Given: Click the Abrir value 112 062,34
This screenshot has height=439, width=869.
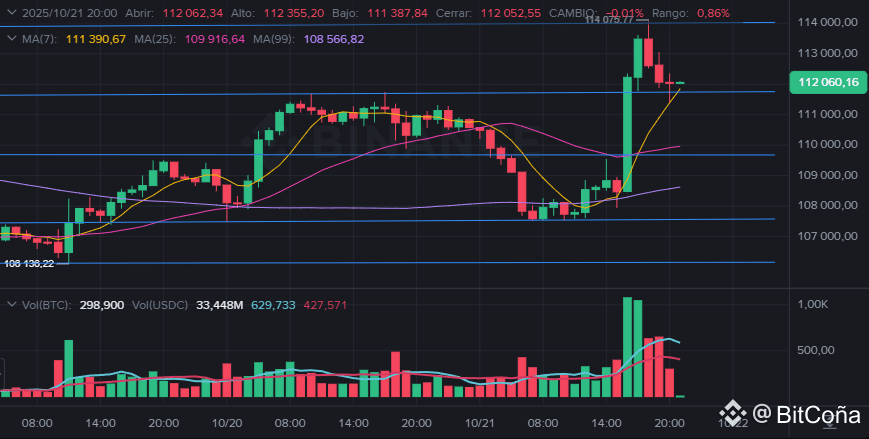Looking at the screenshot, I should [x=193, y=13].
